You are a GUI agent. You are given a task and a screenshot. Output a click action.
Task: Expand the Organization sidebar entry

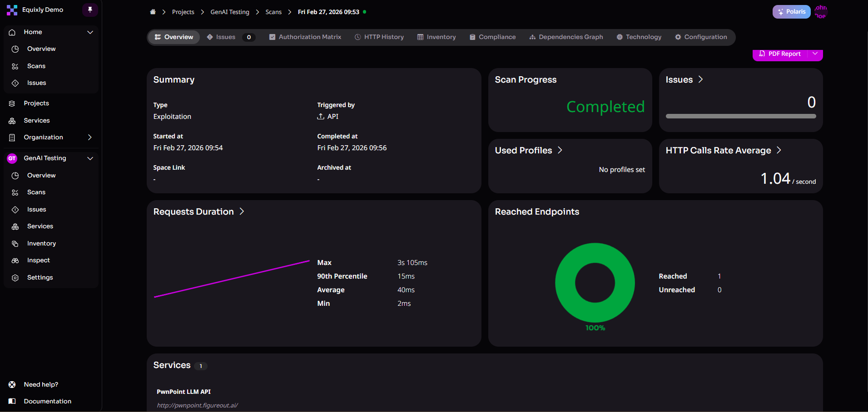tap(89, 137)
